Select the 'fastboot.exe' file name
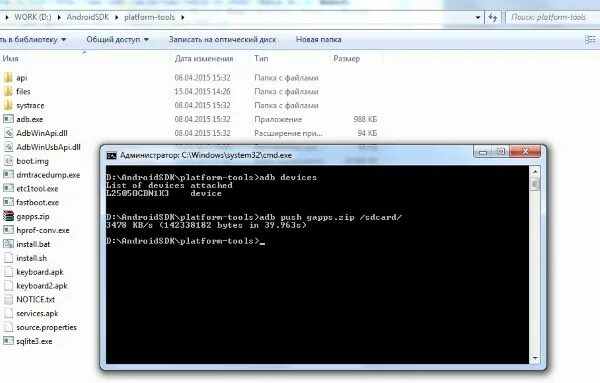 (x=38, y=202)
